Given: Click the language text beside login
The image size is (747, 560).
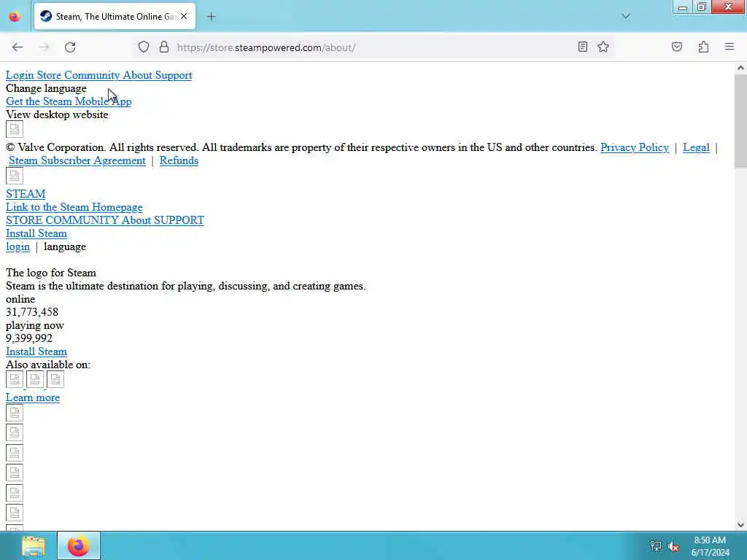Looking at the screenshot, I should point(65,246).
